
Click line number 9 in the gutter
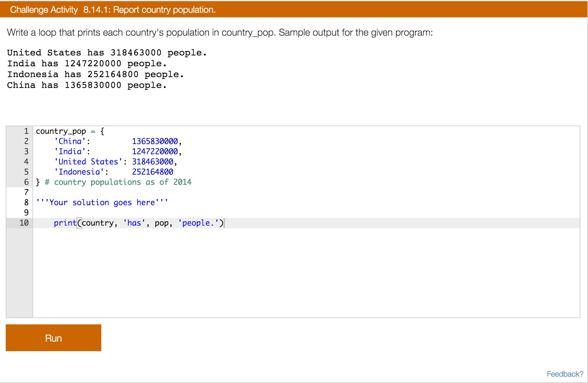point(26,213)
